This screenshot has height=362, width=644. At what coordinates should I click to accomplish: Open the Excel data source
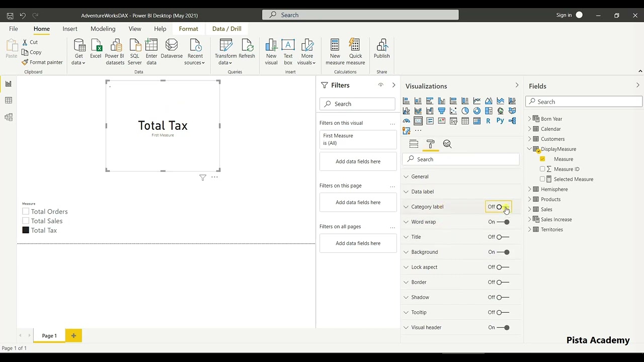click(x=96, y=49)
